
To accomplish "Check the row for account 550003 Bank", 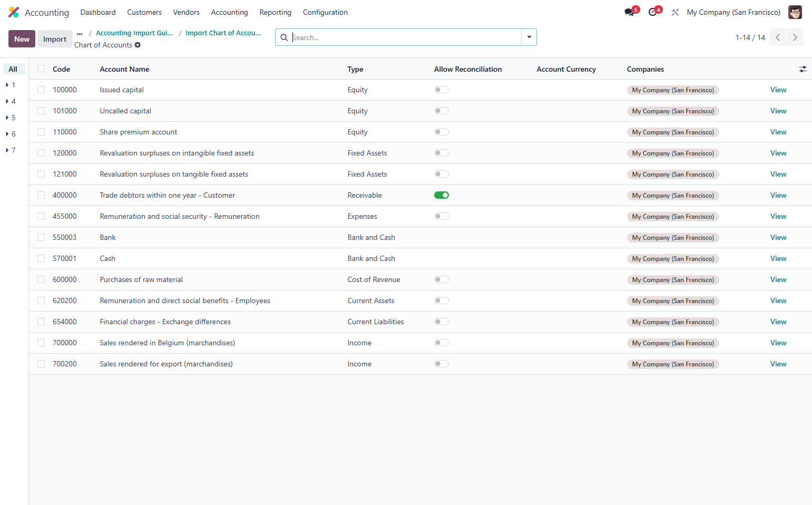I will [x=41, y=237].
